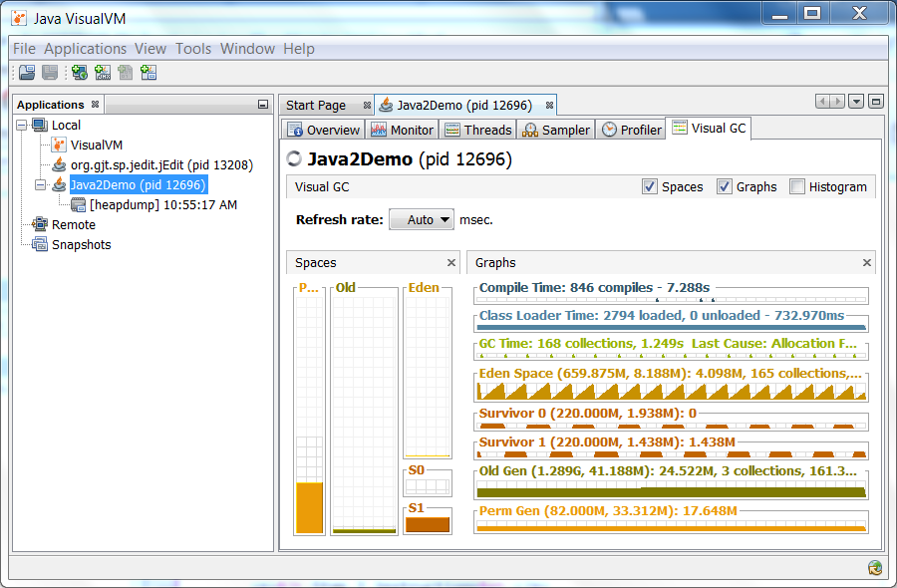The image size is (897, 588).
Task: Click the Compare Memory Snapshots icon
Action: 149,72
